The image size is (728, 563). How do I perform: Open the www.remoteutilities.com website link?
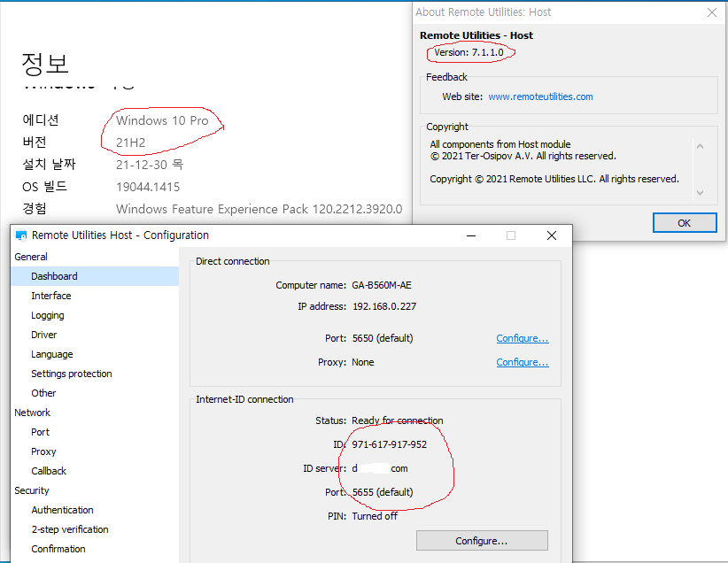click(540, 96)
